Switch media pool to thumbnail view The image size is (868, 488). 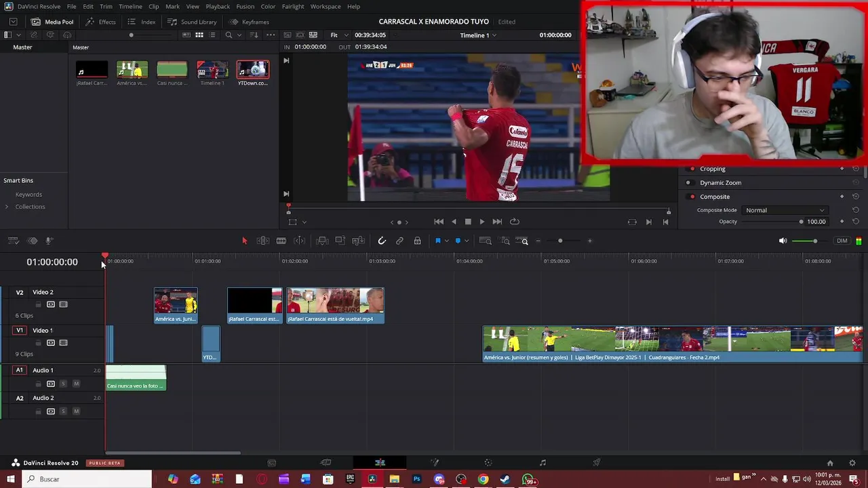click(199, 35)
